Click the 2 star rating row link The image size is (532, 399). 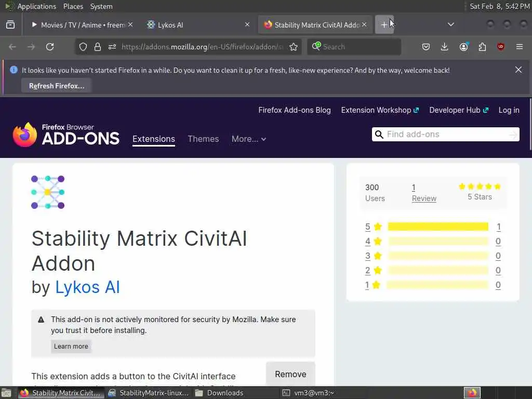(433, 270)
